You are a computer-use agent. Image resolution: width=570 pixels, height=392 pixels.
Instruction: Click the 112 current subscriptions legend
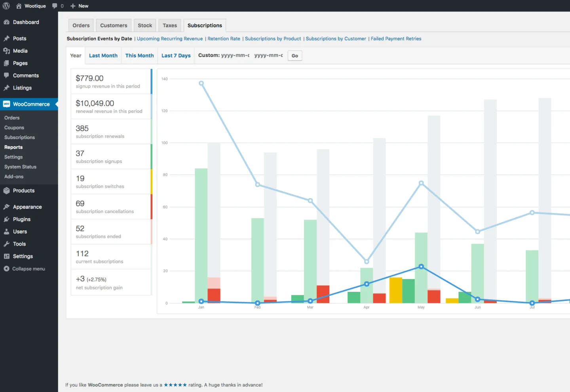pos(112,257)
